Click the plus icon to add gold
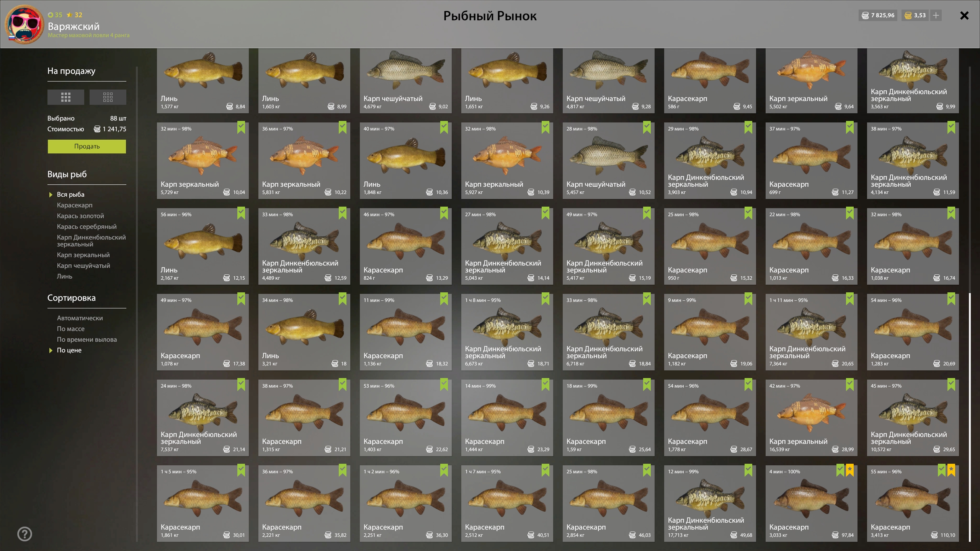Screen dimensions: 980x551 [x=936, y=15]
